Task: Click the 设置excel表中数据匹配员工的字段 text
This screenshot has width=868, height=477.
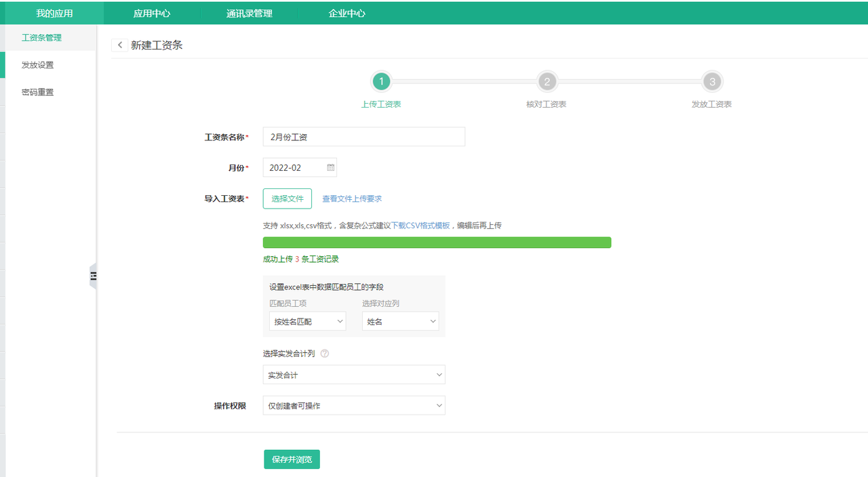Action: click(326, 287)
